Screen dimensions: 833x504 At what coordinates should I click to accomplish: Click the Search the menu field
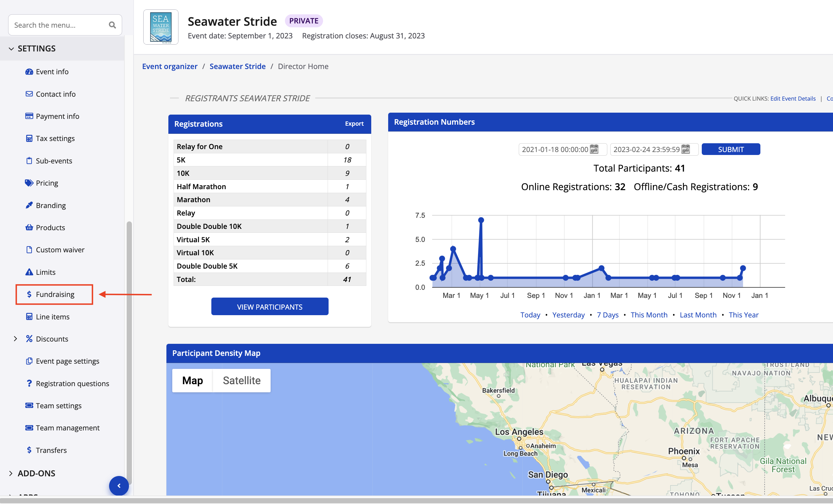pos(57,25)
